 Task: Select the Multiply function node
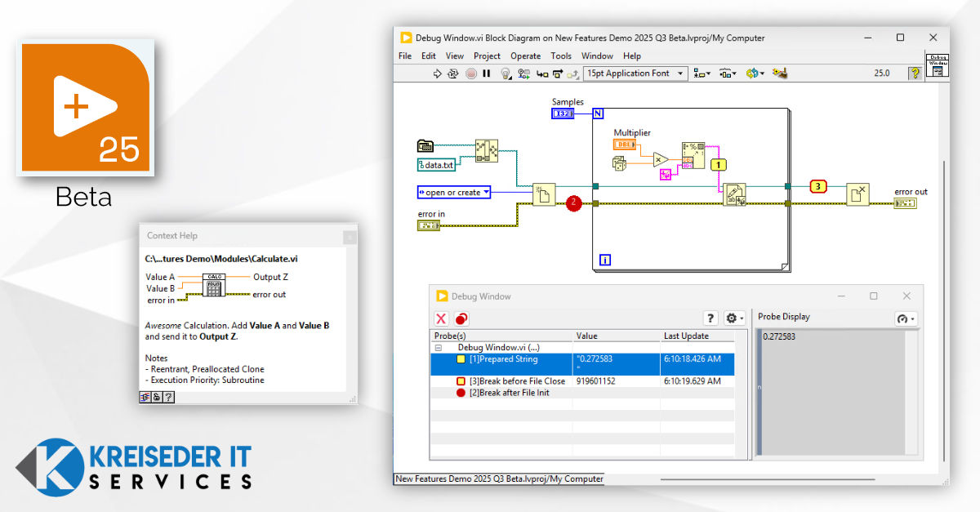(x=660, y=160)
